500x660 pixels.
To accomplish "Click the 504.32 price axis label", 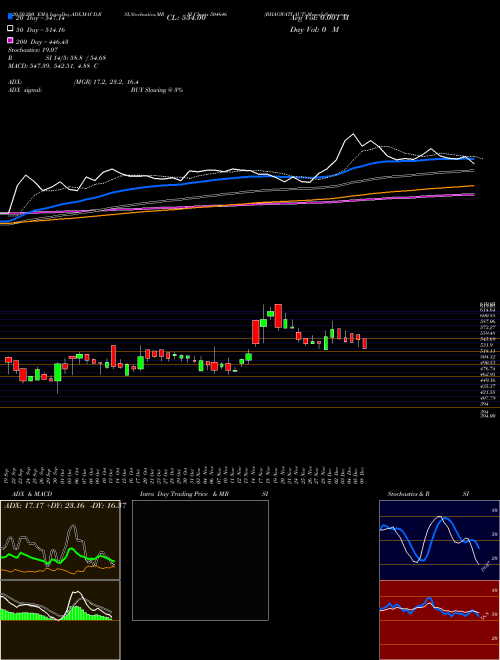I will click(x=487, y=357).
